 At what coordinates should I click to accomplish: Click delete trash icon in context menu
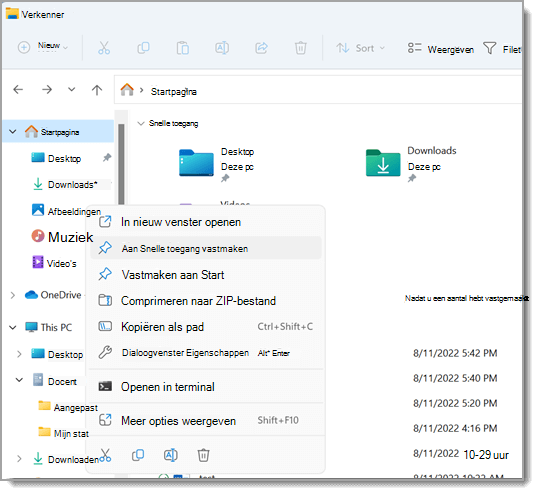[x=203, y=455]
